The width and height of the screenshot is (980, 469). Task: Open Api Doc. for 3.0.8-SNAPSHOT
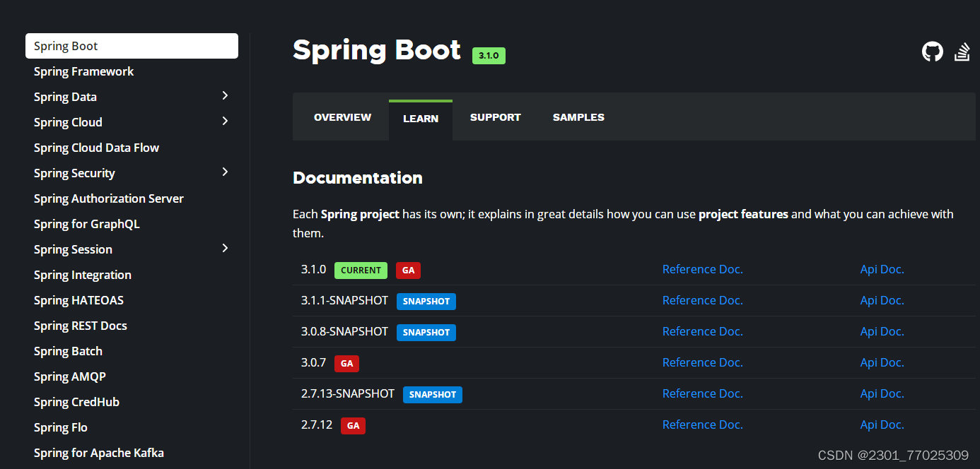[882, 331]
